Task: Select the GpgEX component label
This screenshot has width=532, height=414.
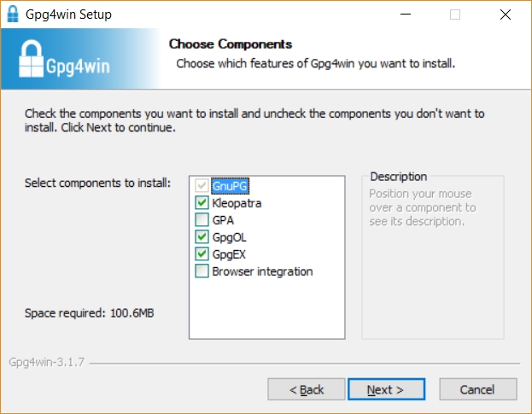Action: (x=229, y=254)
